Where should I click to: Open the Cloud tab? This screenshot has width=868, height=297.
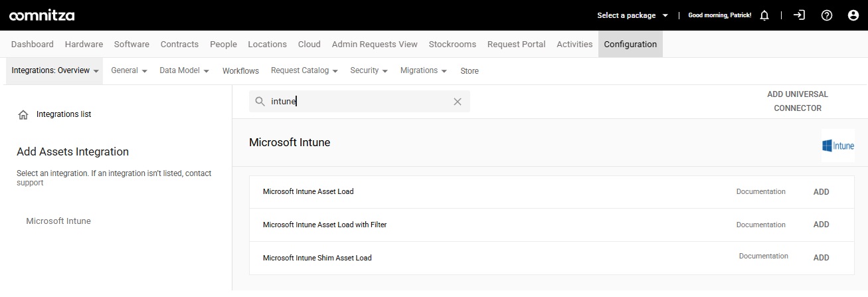tap(309, 45)
